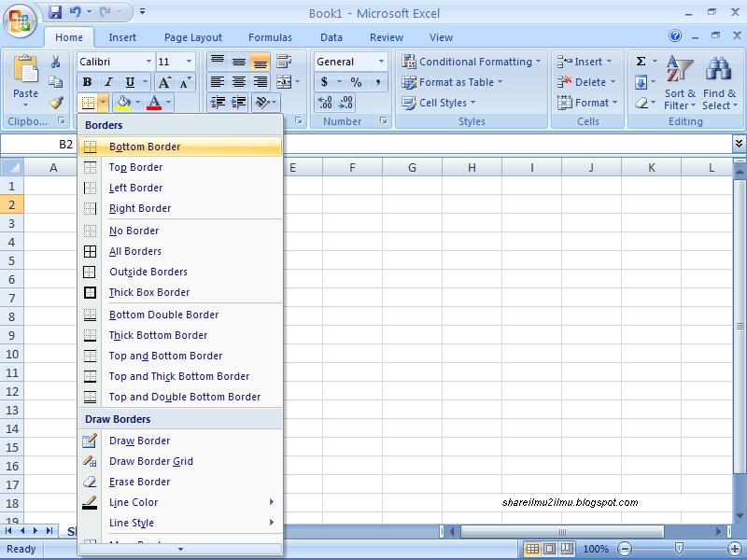The width and height of the screenshot is (747, 560).
Task: Click the Wrap Text icon
Action: pos(284,62)
